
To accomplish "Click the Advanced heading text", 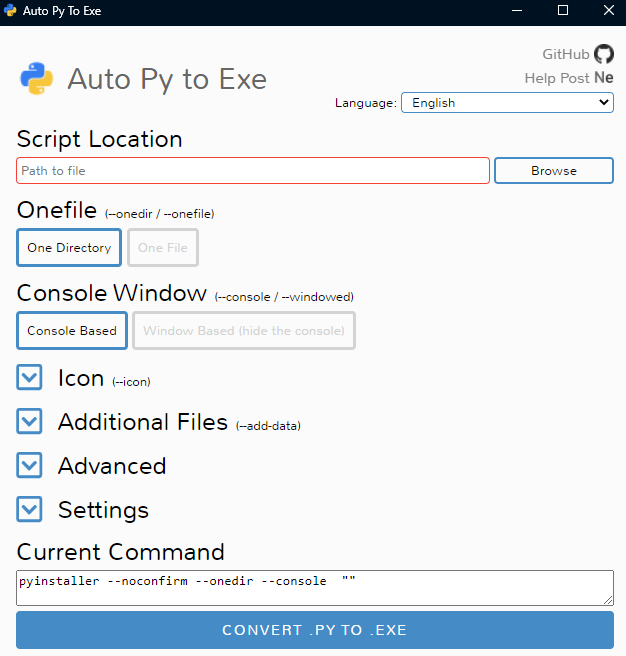I will (x=112, y=466).
